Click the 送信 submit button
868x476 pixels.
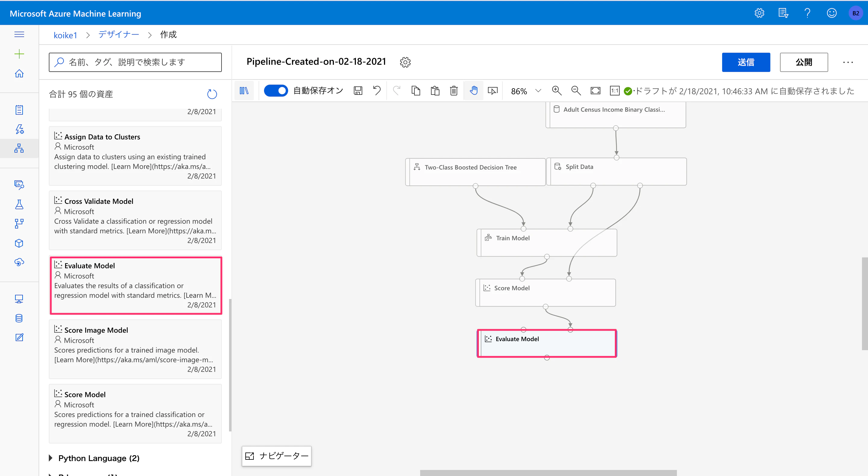point(746,62)
